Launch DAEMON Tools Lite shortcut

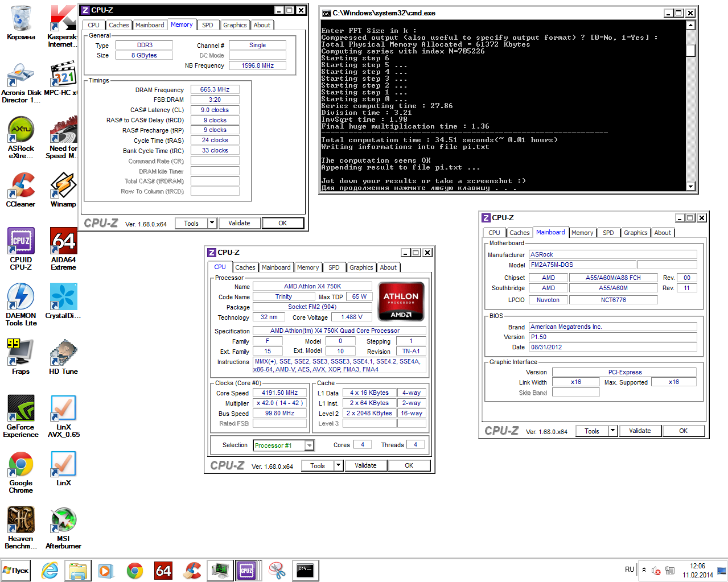coord(21,304)
